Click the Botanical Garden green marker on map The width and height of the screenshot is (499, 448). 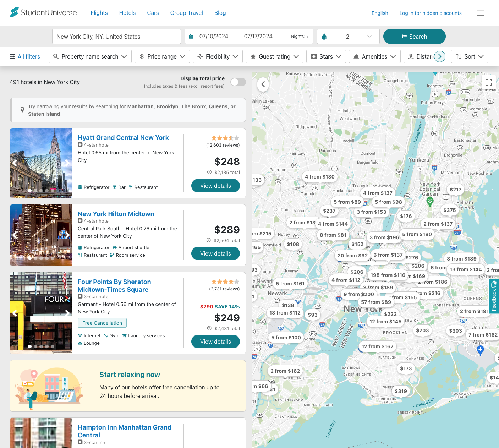(430, 202)
